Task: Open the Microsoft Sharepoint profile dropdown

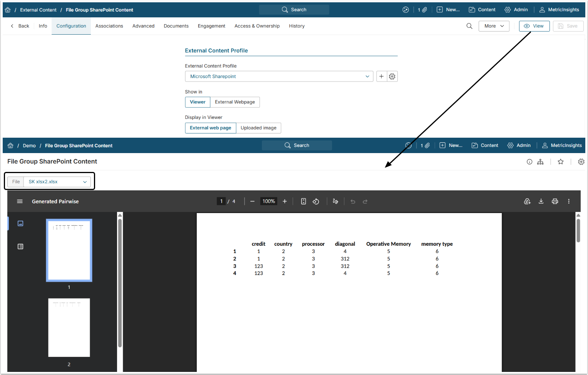Action: [279, 77]
